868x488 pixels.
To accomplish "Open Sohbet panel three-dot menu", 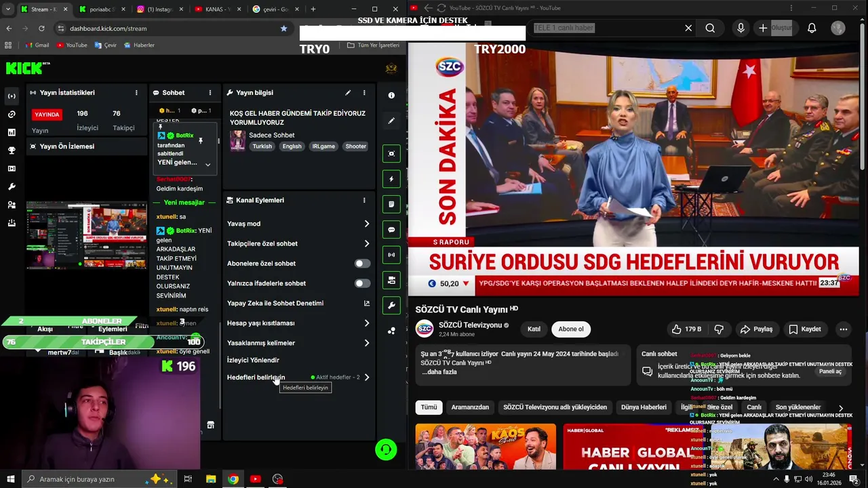I will [x=210, y=93].
